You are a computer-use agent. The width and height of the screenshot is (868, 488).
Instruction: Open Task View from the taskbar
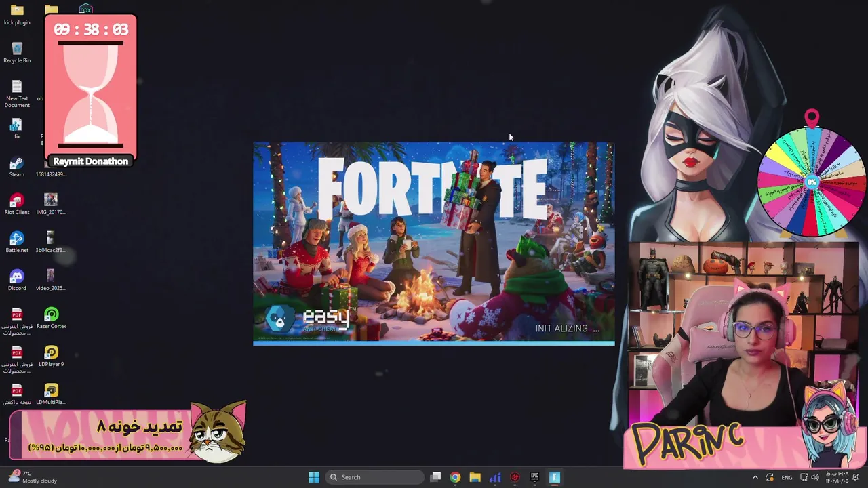pyautogui.click(x=436, y=477)
